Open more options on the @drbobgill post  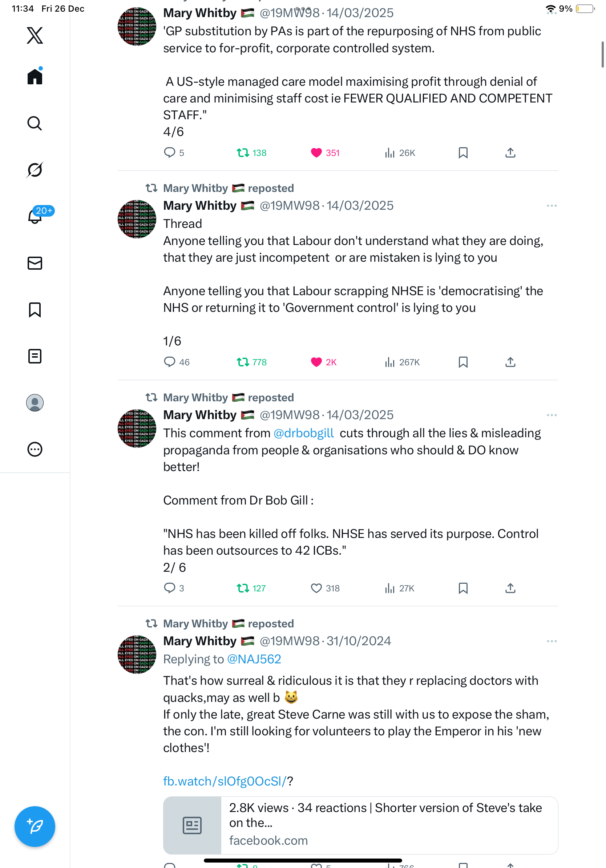(x=551, y=415)
